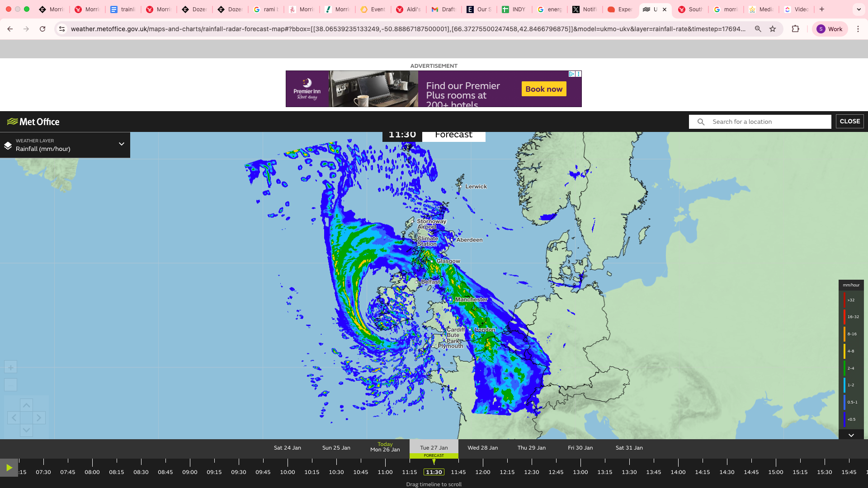This screenshot has width=868, height=488.
Task: Open the Rainfall weather layer dropdown
Action: point(121,144)
